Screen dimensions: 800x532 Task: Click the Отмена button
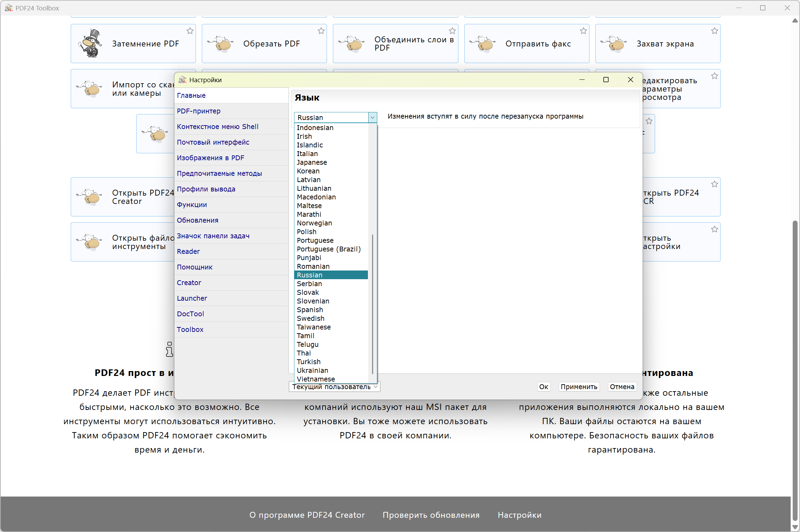[x=622, y=387]
